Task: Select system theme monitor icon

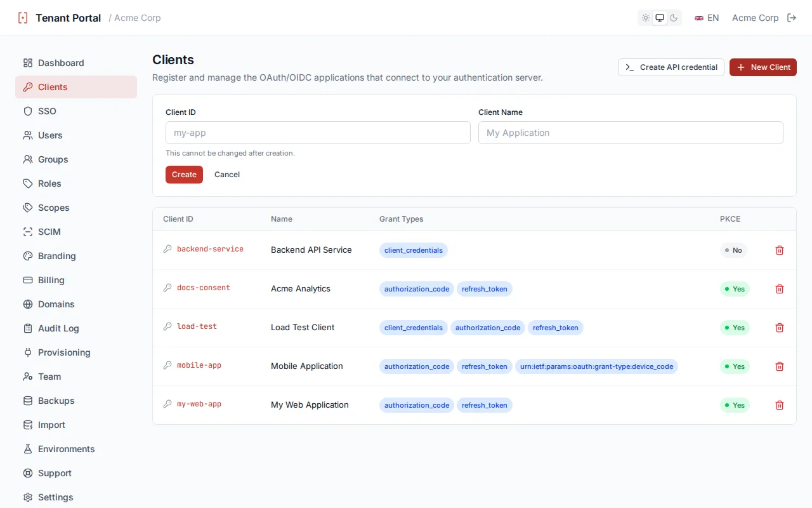Action: pyautogui.click(x=660, y=18)
